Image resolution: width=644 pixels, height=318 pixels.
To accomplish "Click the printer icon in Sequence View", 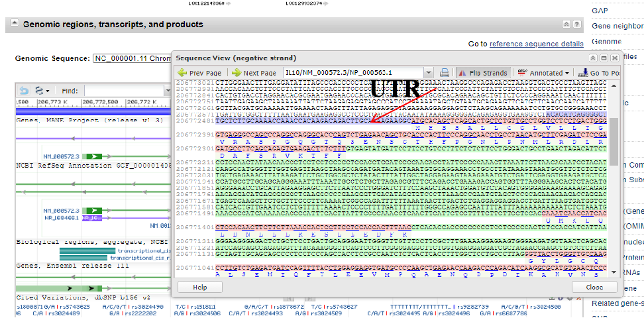I will (445, 72).
